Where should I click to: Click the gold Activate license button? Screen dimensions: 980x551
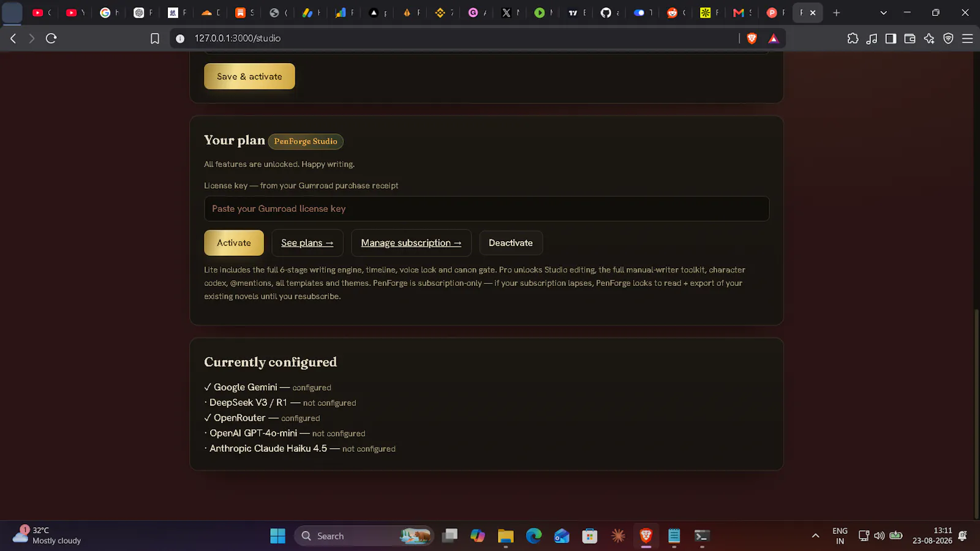click(x=234, y=243)
